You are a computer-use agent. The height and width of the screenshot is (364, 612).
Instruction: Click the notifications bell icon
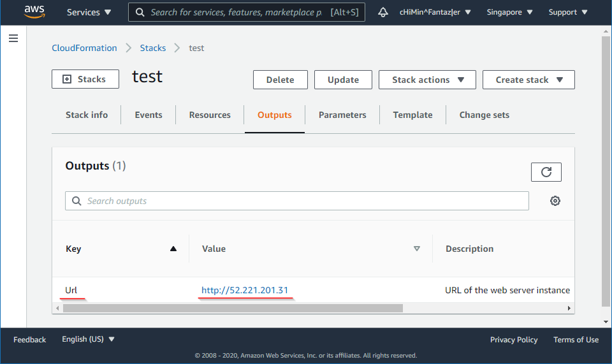(383, 12)
